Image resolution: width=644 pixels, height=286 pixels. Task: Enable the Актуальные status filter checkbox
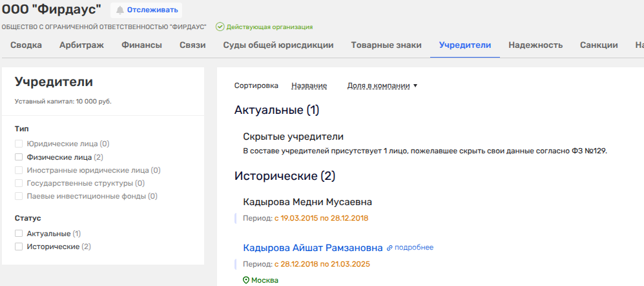click(x=19, y=234)
